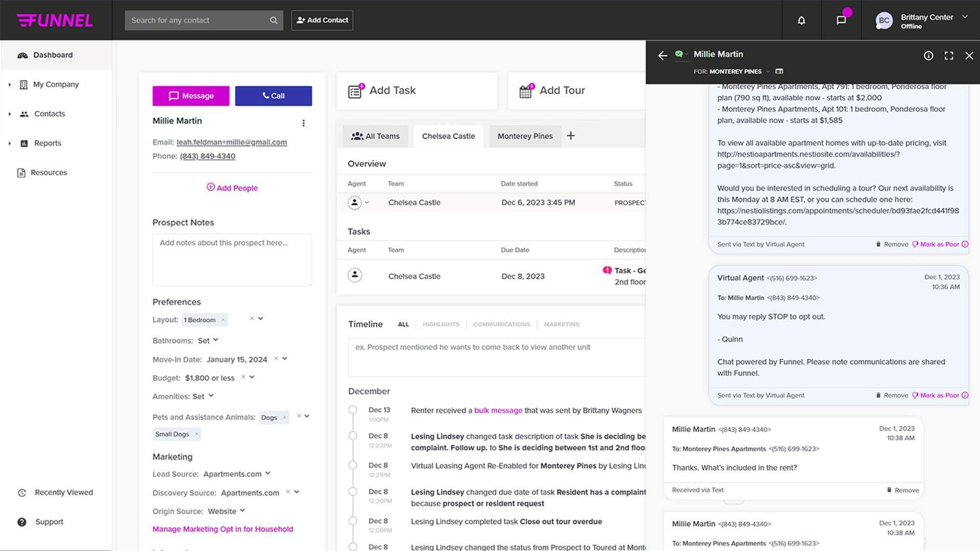
Task: Click the conversation info icon
Action: [928, 56]
